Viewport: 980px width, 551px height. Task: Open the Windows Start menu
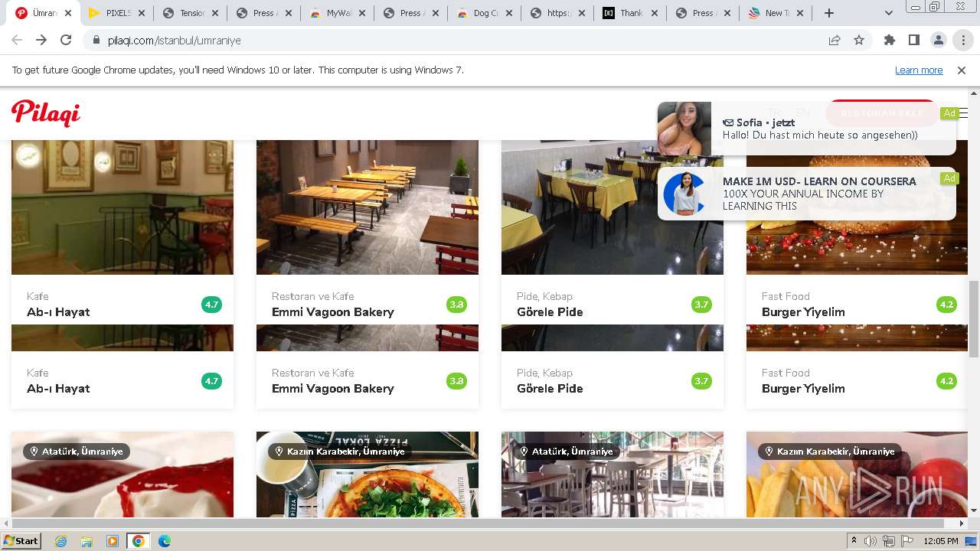pos(21,541)
